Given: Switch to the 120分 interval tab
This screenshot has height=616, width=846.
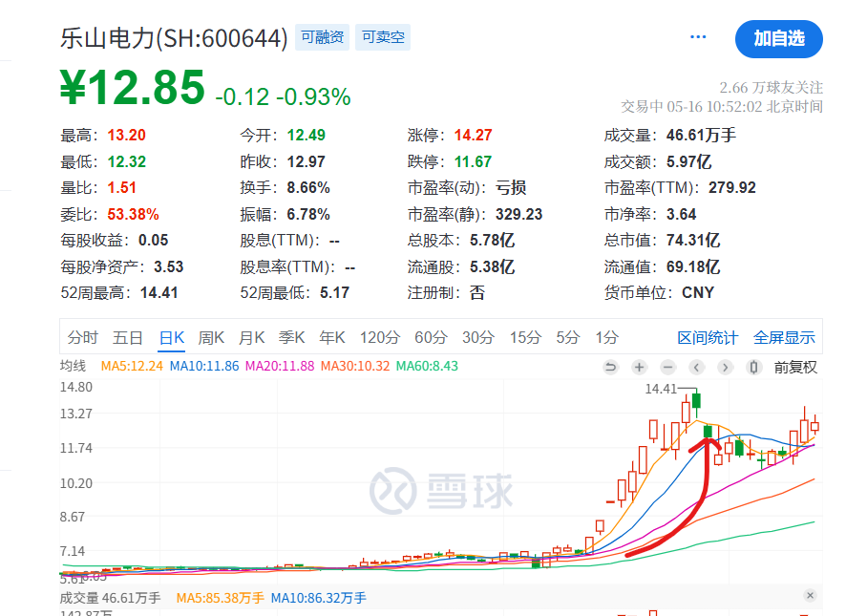Looking at the screenshot, I should pyautogui.click(x=380, y=337).
